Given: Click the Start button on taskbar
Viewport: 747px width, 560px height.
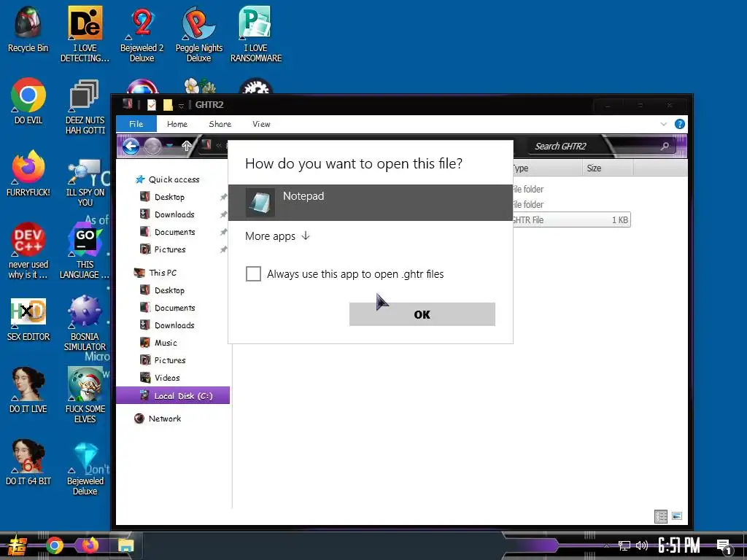Looking at the screenshot, I should [x=17, y=545].
